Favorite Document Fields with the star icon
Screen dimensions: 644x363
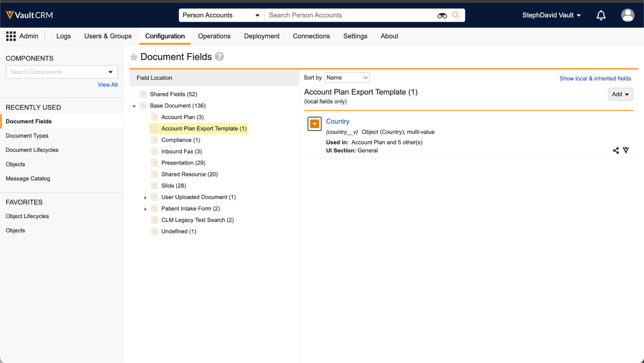[134, 57]
